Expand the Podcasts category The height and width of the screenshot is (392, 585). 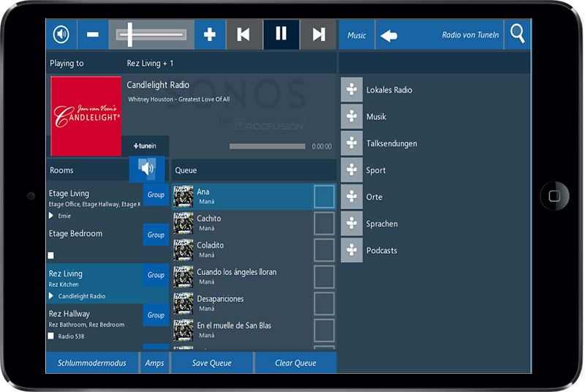(x=352, y=250)
